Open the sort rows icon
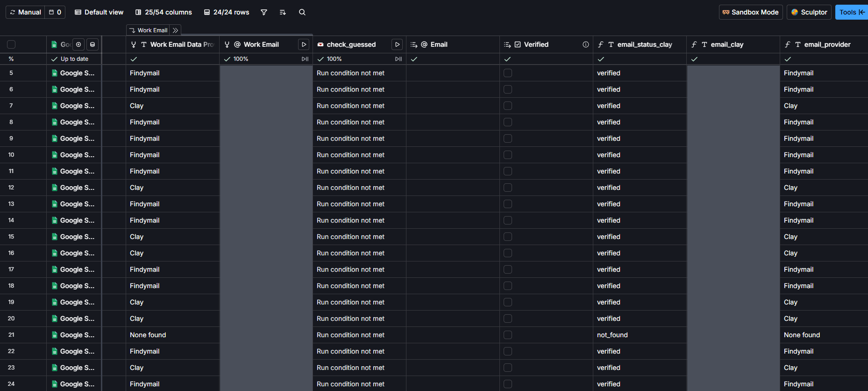The height and width of the screenshot is (391, 868). coord(283,12)
